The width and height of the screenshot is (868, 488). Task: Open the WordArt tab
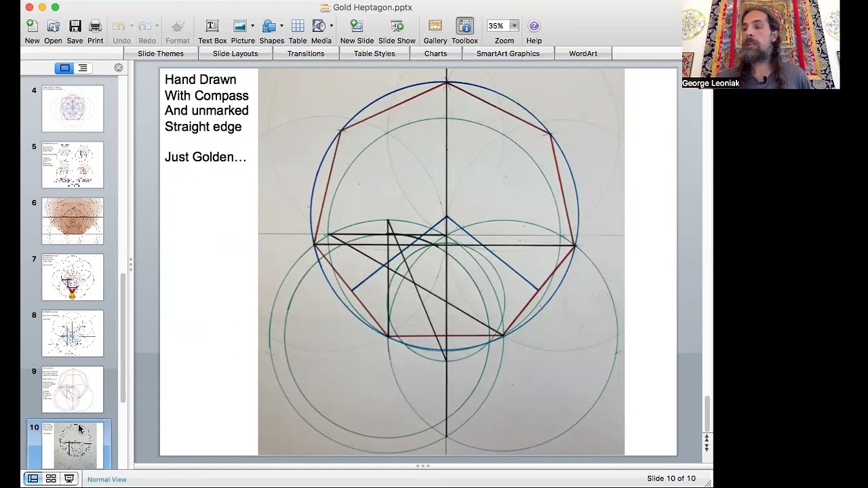[x=583, y=54]
